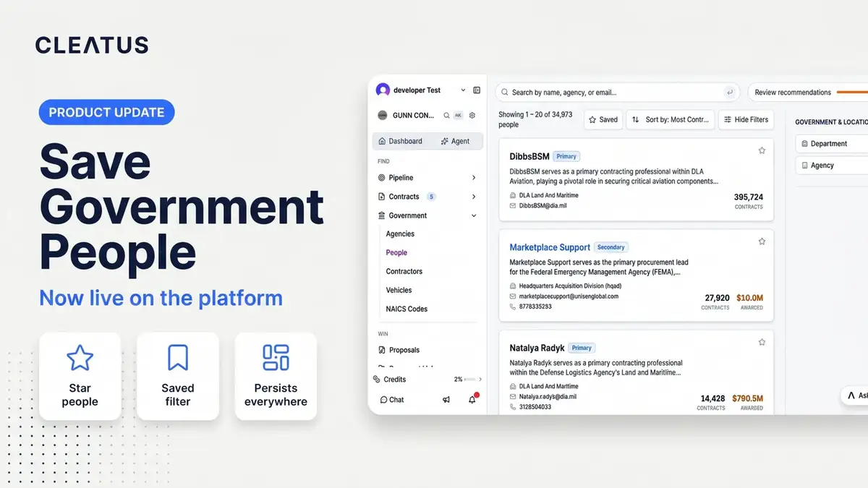Click the Department building icon
The width and height of the screenshot is (868, 488).
tap(804, 144)
